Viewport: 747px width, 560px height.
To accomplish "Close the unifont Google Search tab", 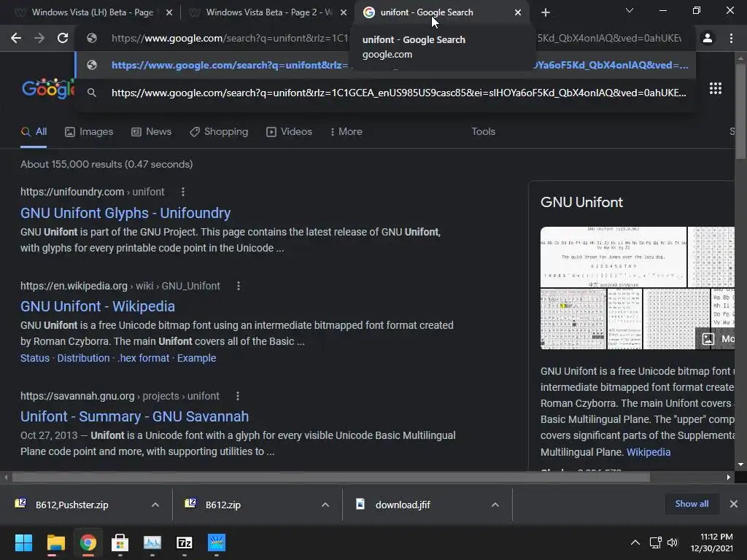I will tap(518, 12).
